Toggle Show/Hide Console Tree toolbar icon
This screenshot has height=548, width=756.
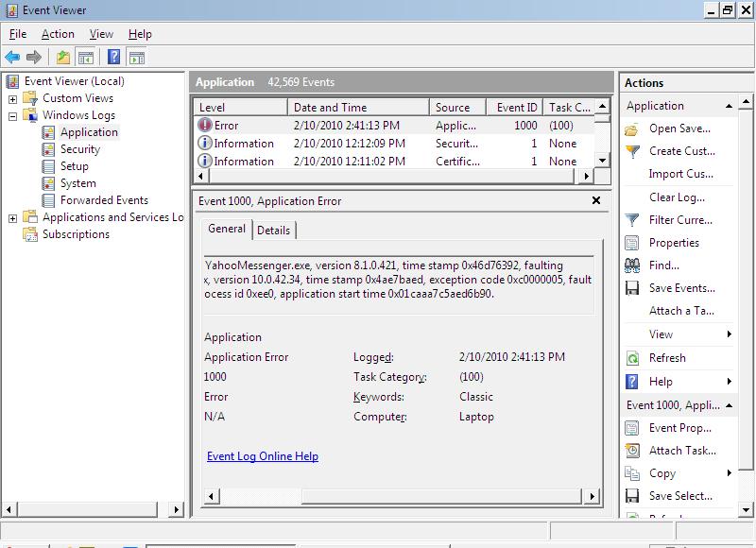pos(86,58)
